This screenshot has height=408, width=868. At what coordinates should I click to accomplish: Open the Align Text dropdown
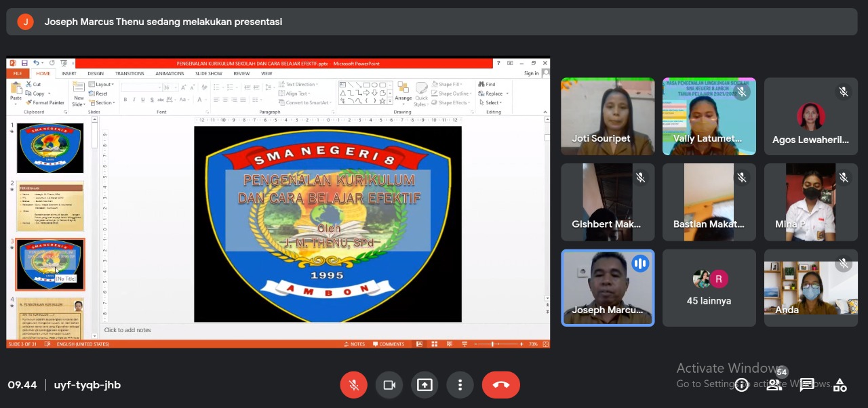point(296,94)
